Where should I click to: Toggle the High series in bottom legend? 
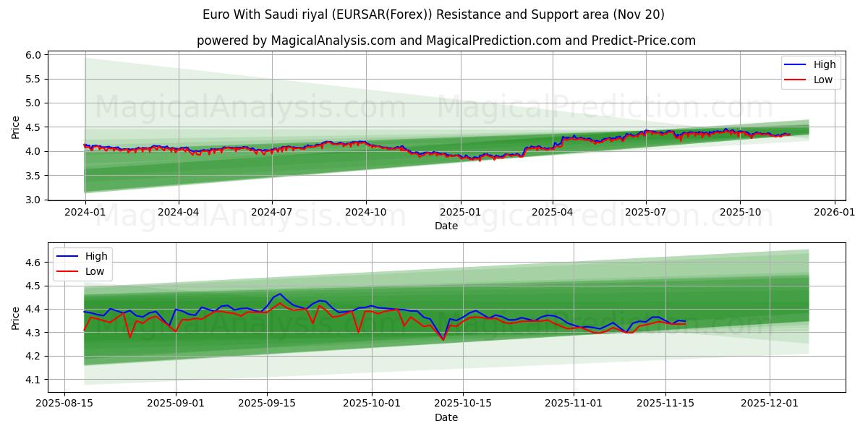[x=96, y=256]
